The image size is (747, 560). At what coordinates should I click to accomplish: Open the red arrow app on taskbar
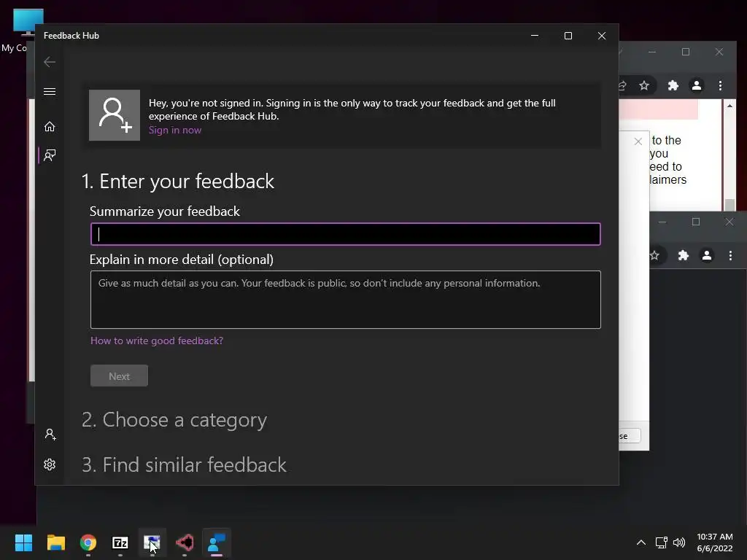[x=185, y=542]
